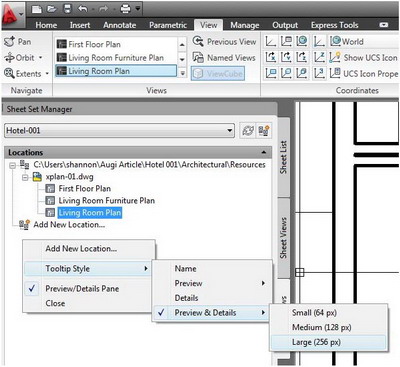Open the Extents dropdown arrow
This screenshot has height=367, width=400.
tap(47, 73)
